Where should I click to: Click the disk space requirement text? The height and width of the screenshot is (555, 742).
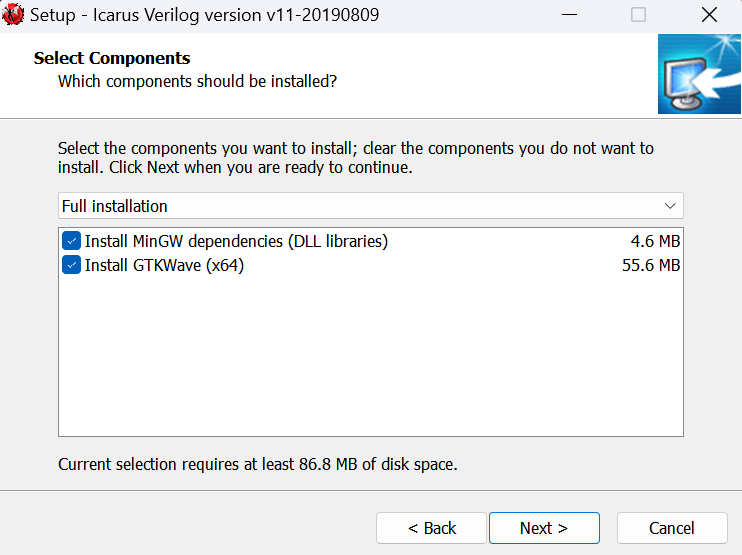(257, 464)
